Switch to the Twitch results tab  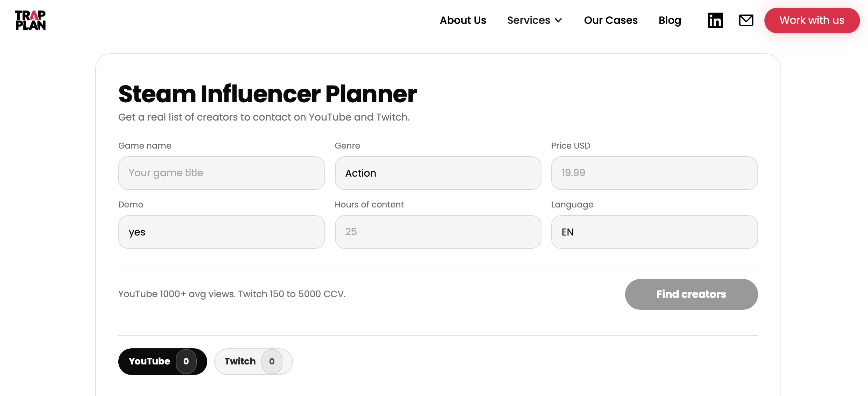[245, 361]
